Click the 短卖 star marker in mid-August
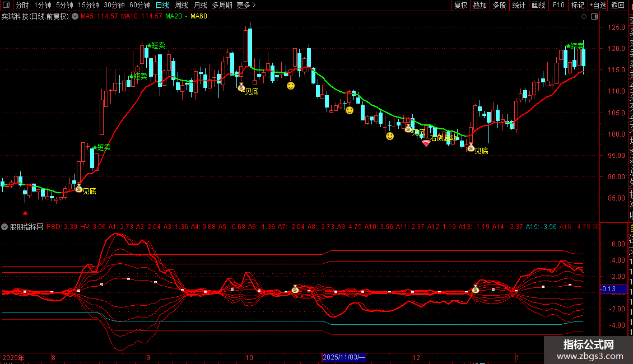This screenshot has height=364, width=633. tap(95, 148)
